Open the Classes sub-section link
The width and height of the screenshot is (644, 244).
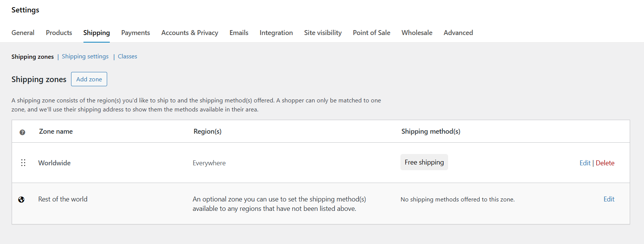127,56
